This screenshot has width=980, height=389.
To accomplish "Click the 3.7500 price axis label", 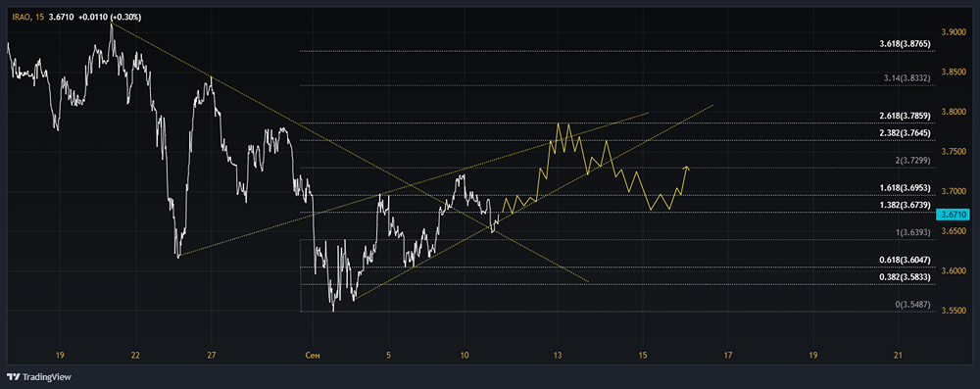I will click(x=954, y=152).
